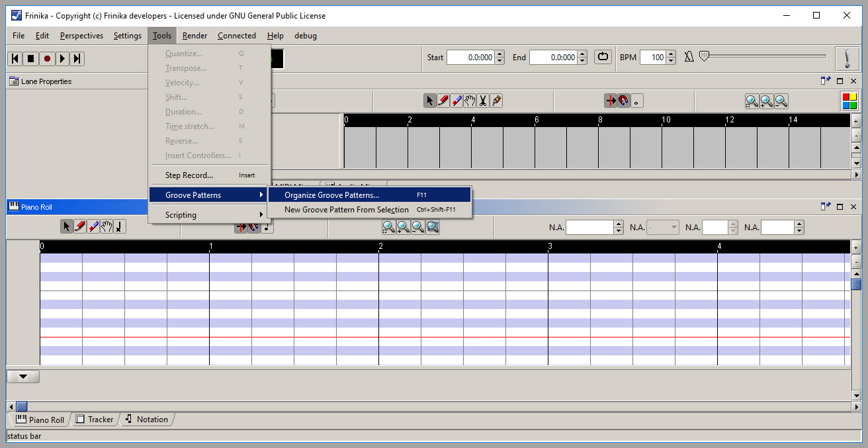Increase Start time with up stepper
The height and width of the screenshot is (448, 868).
pyautogui.click(x=499, y=54)
